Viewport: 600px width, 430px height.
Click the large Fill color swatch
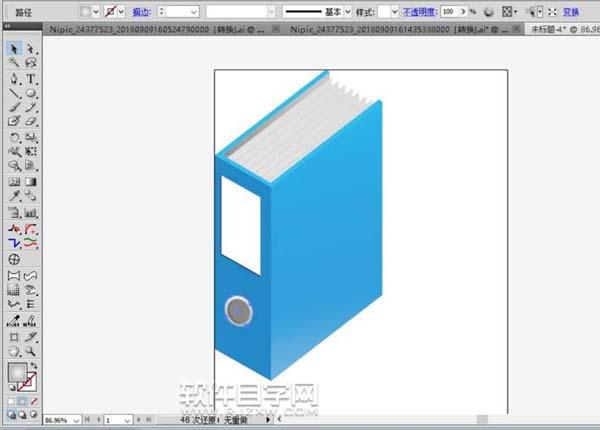click(x=17, y=372)
